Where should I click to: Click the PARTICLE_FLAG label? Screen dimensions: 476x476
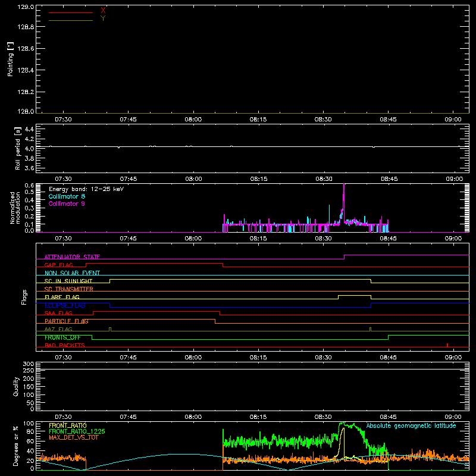pyautogui.click(x=67, y=321)
